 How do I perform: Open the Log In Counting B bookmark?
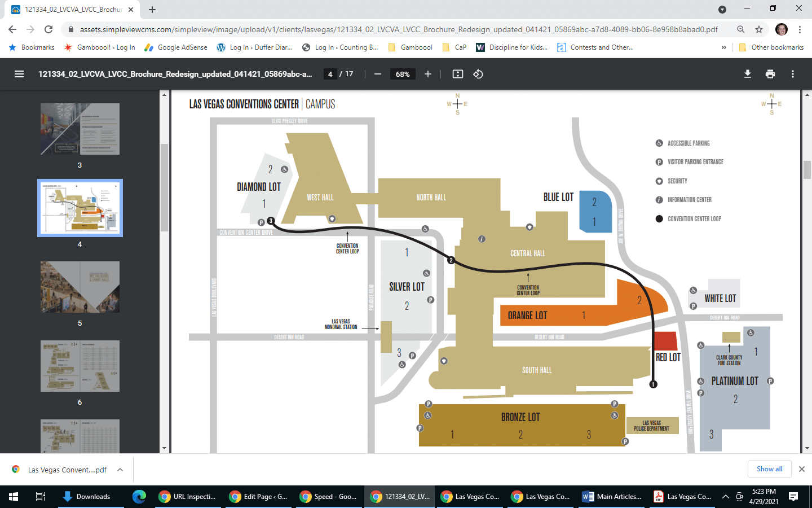tap(340, 47)
